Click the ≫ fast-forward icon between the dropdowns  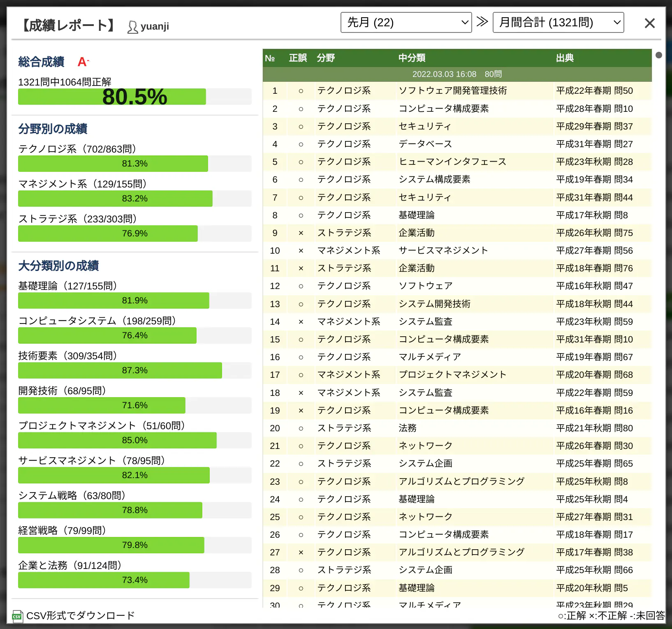point(482,22)
